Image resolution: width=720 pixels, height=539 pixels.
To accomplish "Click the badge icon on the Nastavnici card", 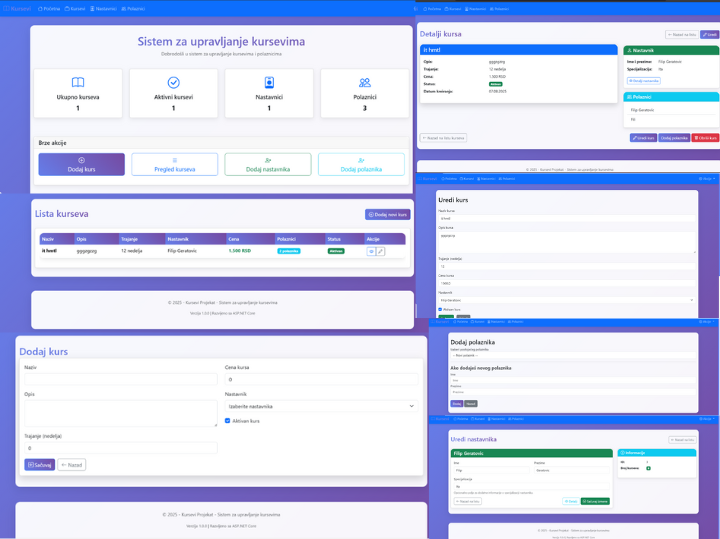I will click(270, 82).
